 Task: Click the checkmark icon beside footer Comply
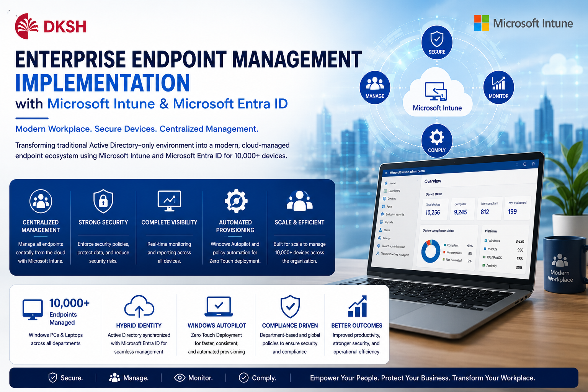click(243, 378)
